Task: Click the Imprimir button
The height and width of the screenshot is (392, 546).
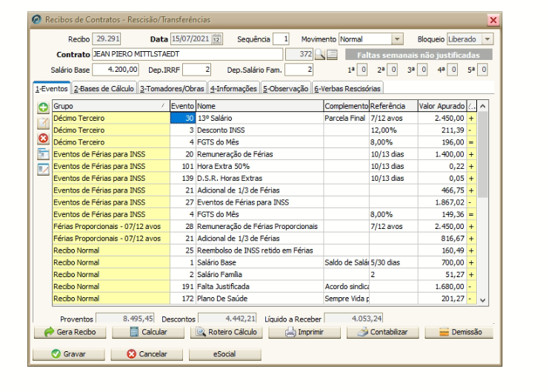Action: point(304,332)
